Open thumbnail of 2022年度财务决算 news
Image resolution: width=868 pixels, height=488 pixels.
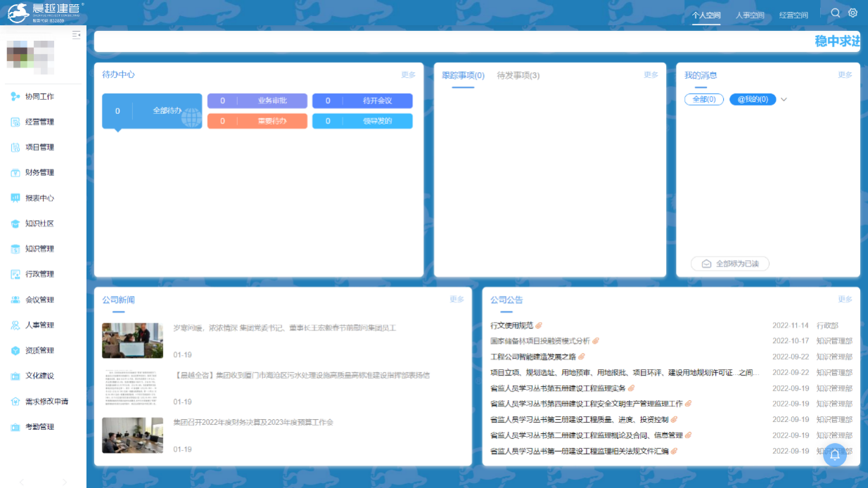(x=132, y=435)
